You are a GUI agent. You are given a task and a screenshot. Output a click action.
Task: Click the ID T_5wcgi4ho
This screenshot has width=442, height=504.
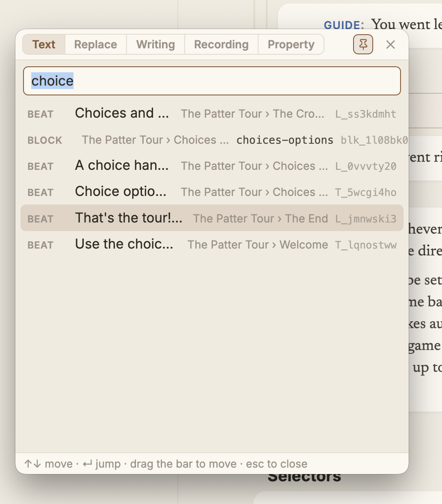coord(365,192)
